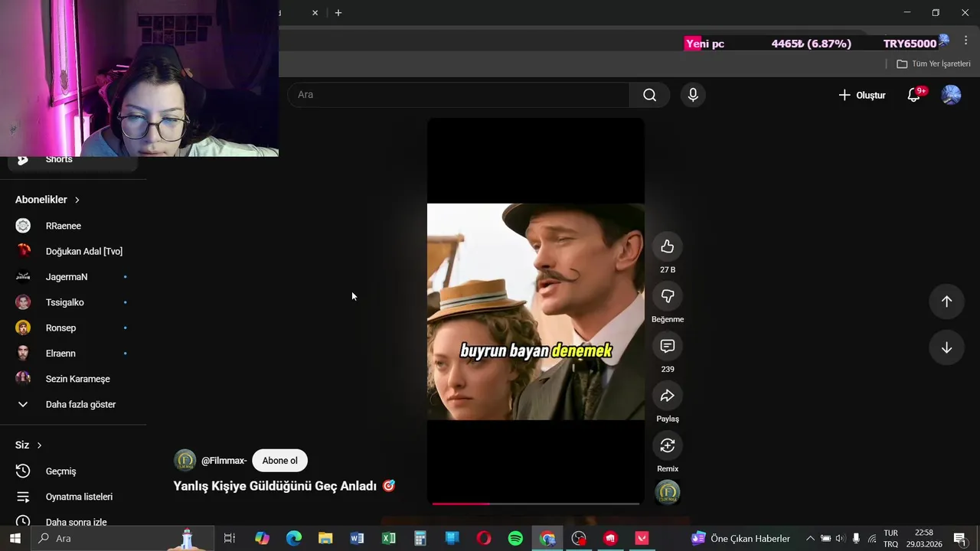Screen dimensions: 980x551
Task: Open the account avatar menu
Action: pos(951,95)
